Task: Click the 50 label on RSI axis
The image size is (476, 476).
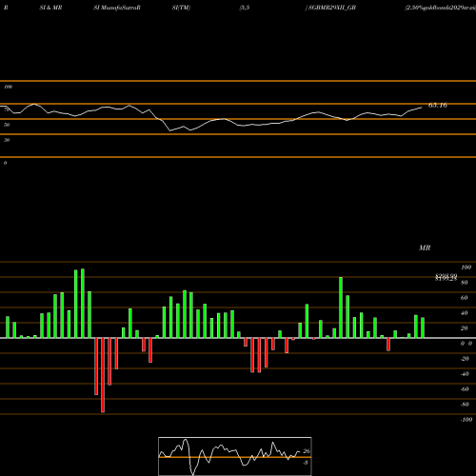Action: pyautogui.click(x=7, y=125)
